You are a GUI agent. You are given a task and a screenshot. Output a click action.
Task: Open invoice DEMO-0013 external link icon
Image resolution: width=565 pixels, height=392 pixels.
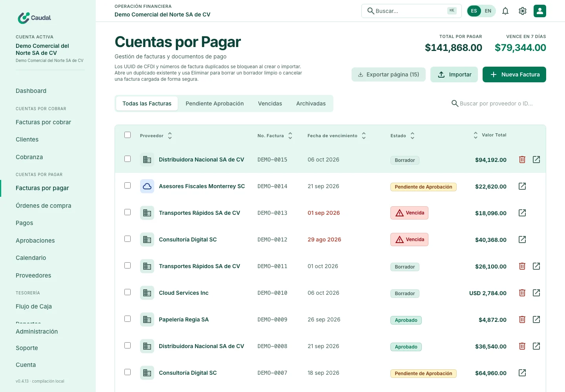click(x=522, y=213)
